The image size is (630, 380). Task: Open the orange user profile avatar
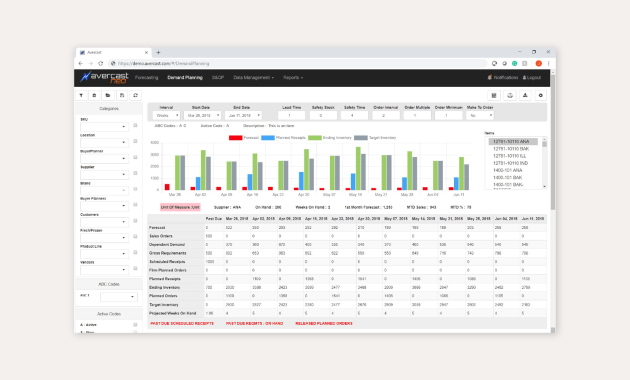coord(539,63)
